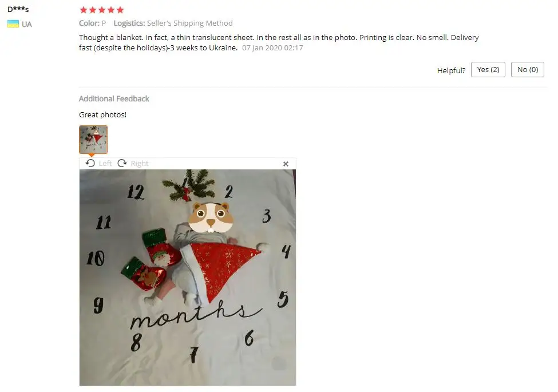558x392 pixels.
Task: Click the fifth red rating star
Action: [120, 10]
